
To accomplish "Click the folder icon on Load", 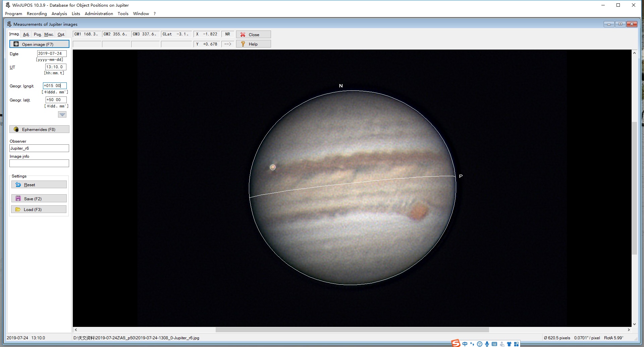I will tap(18, 209).
